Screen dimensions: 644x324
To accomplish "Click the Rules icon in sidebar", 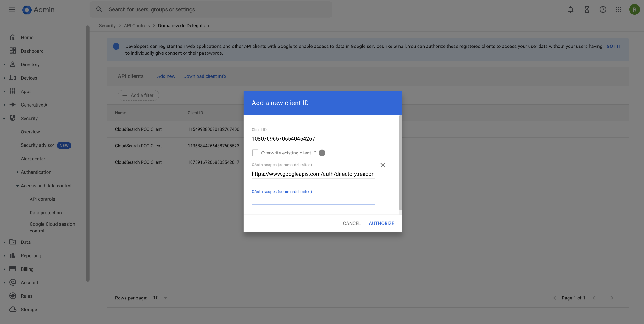I will (13, 296).
